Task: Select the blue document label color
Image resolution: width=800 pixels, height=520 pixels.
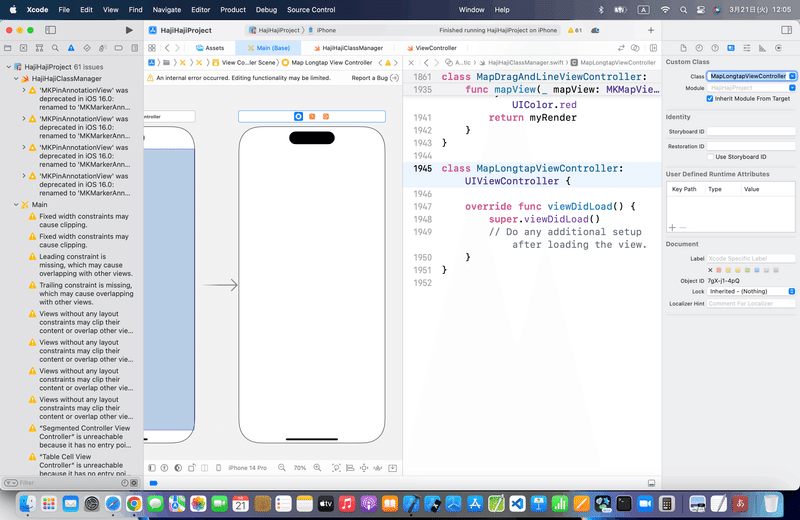Action: (757, 270)
